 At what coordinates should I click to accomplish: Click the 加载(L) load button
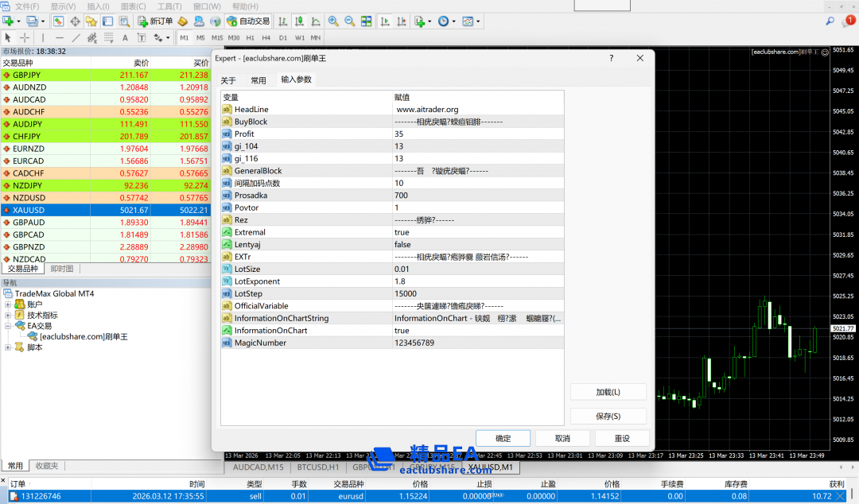(x=608, y=392)
